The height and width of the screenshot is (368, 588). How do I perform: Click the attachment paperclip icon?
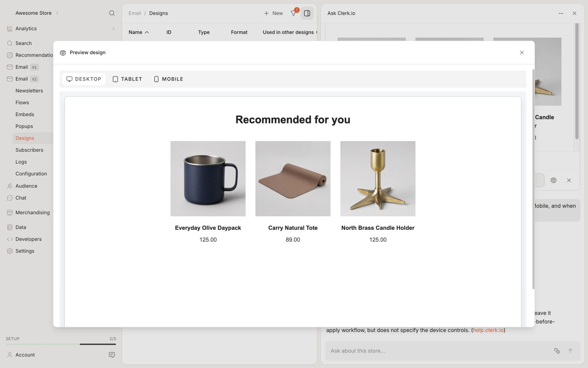(x=557, y=351)
